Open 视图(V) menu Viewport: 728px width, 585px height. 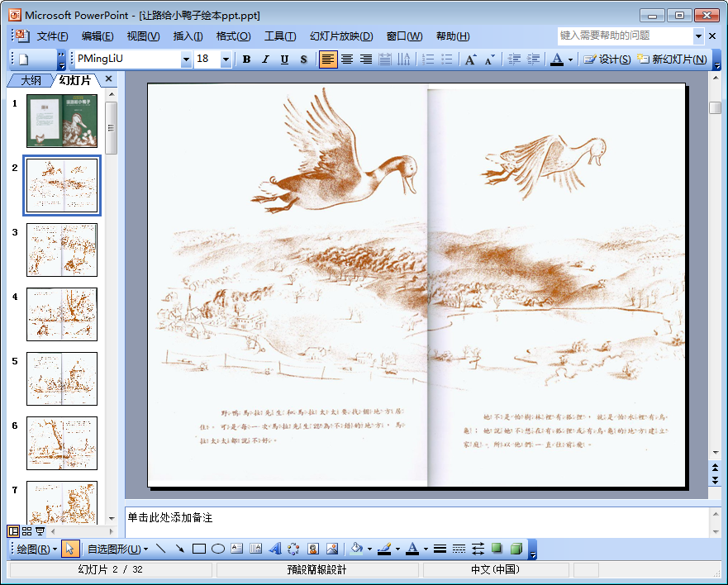(144, 36)
